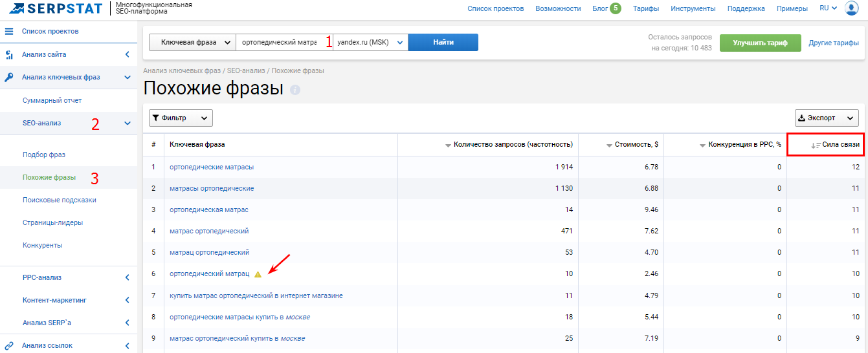Open Поисковые подсказки in sidebar
Image resolution: width=868 pixels, height=353 pixels.
(59, 200)
